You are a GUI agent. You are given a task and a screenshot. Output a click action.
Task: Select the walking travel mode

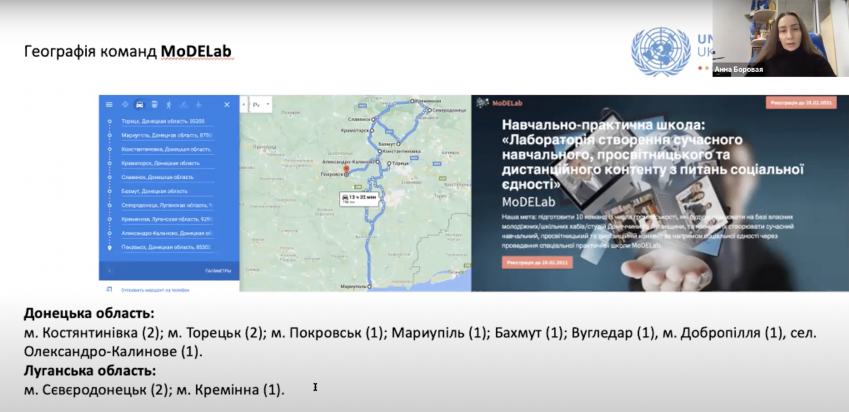coord(169,104)
